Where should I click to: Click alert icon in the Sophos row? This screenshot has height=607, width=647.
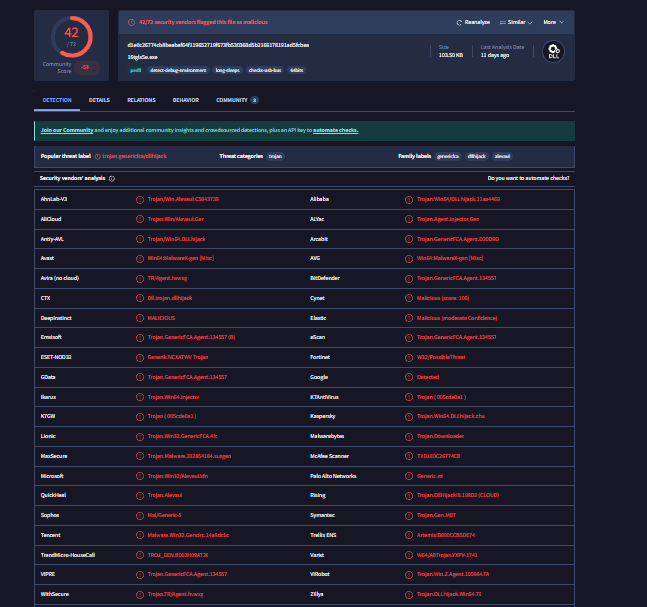coord(139,514)
